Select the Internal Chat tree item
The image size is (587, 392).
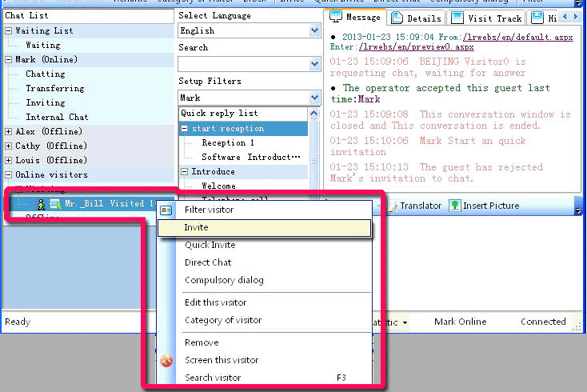(x=57, y=117)
